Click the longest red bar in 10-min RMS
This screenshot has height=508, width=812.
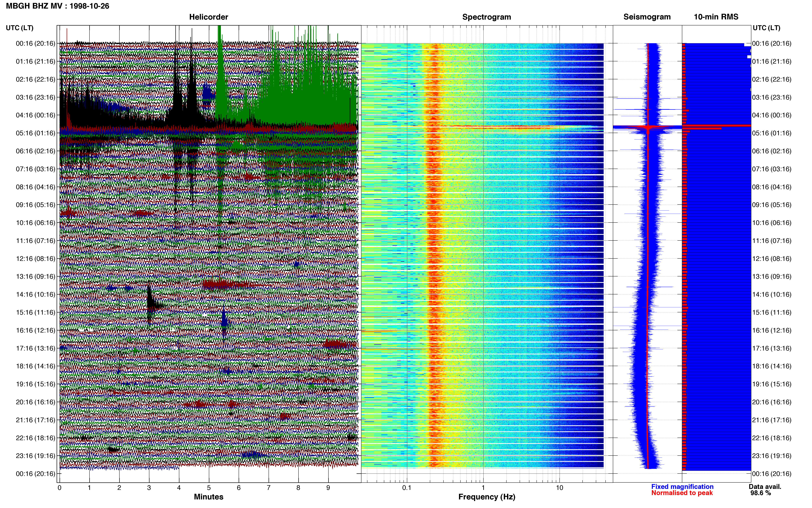(717, 126)
